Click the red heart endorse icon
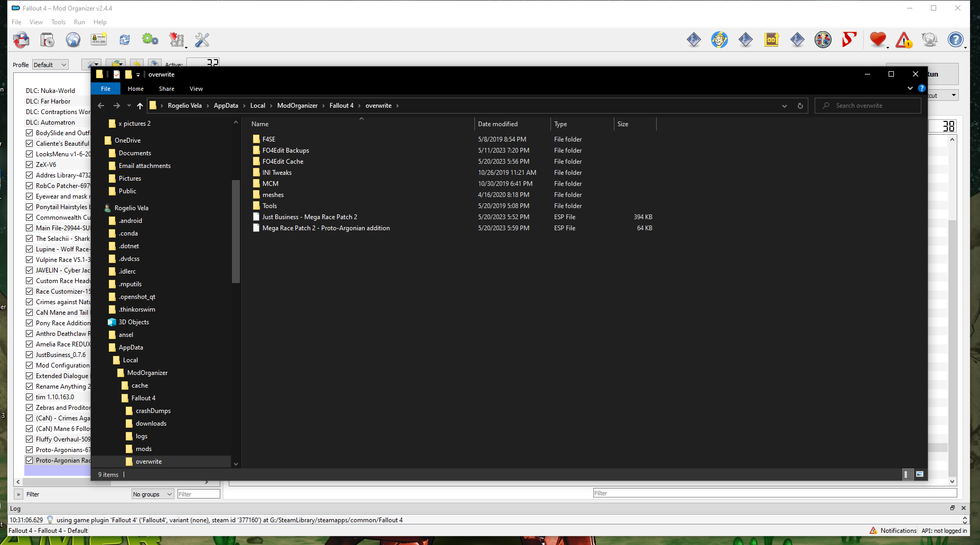Viewport: 980px width, 545px height. tap(878, 40)
